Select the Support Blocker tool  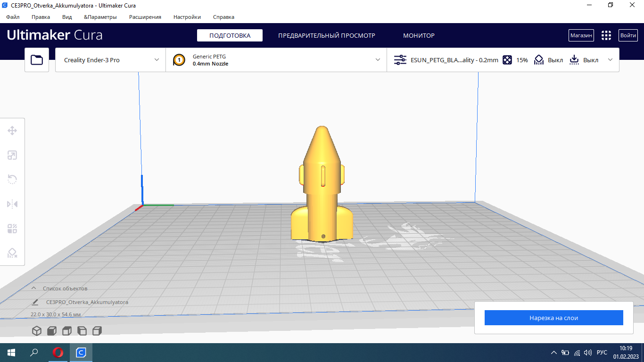click(12, 253)
